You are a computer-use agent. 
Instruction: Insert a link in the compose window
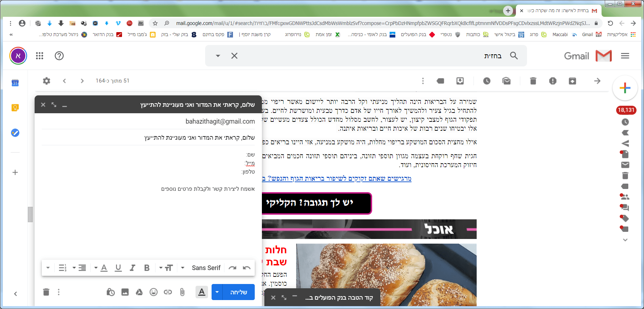(168, 292)
